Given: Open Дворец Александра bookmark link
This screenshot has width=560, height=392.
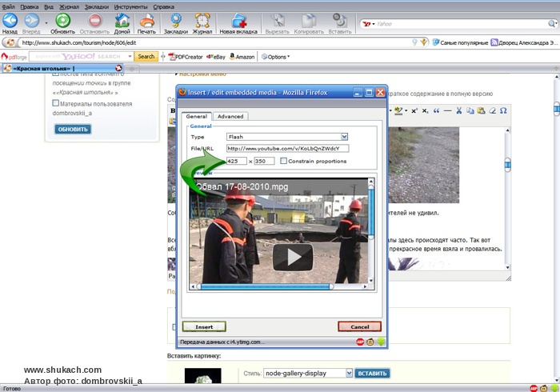Looking at the screenshot, I should click(523, 42).
